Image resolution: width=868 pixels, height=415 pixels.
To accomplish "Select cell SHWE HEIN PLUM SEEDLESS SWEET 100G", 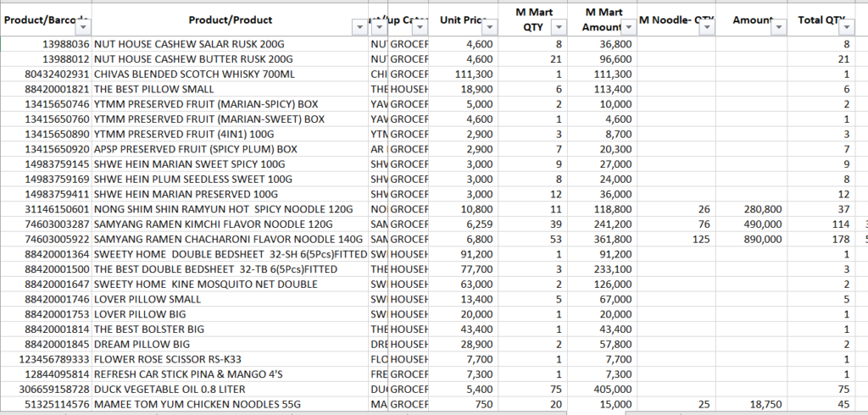I will click(x=231, y=180).
